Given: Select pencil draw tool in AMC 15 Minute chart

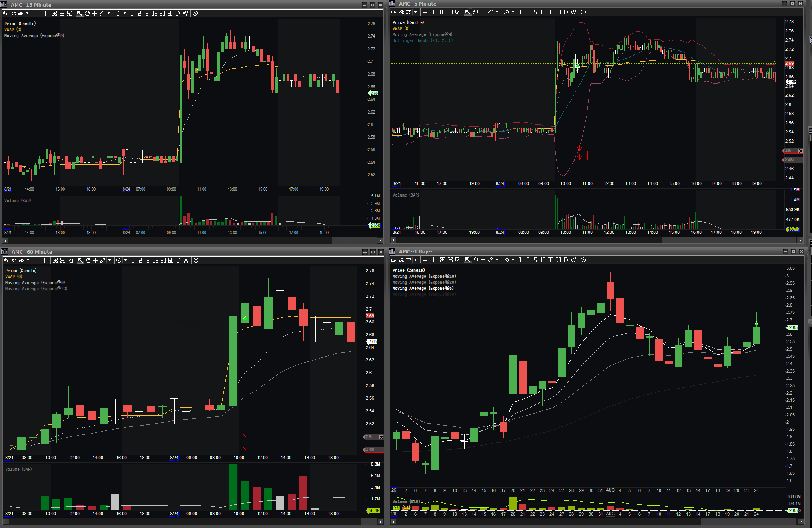Looking at the screenshot, I should tap(102, 13).
